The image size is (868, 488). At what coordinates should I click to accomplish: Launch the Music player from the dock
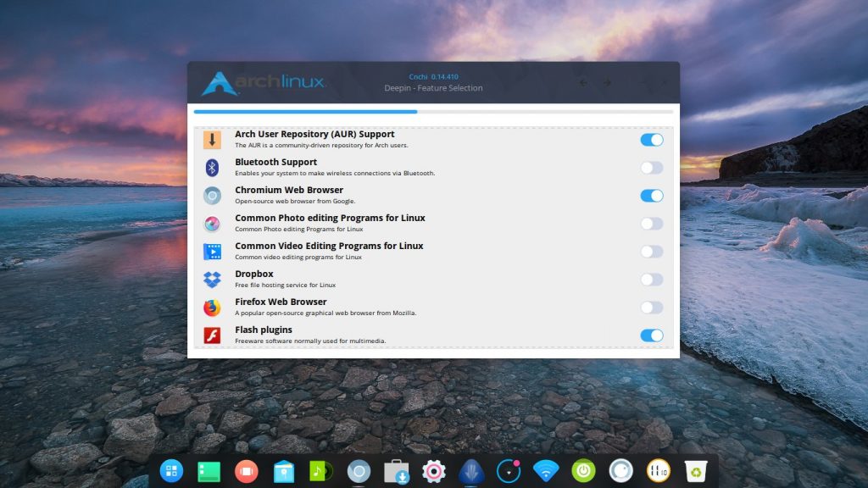(321, 471)
